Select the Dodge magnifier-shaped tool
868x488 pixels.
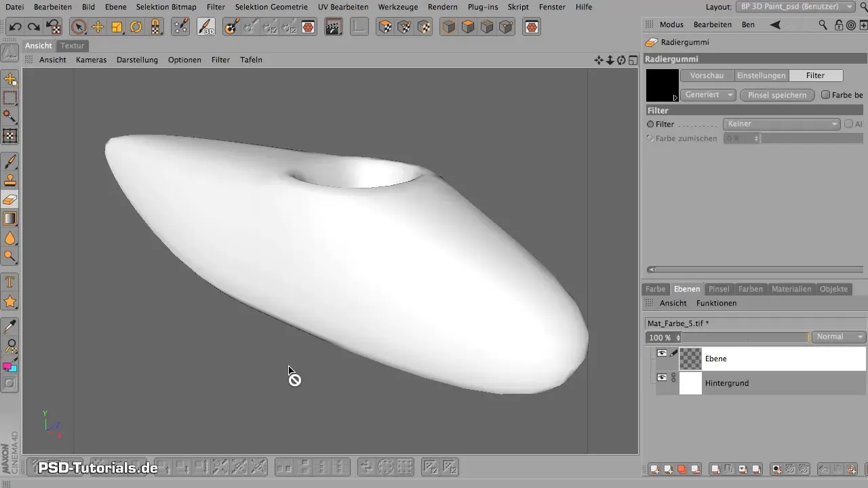pyautogui.click(x=10, y=257)
